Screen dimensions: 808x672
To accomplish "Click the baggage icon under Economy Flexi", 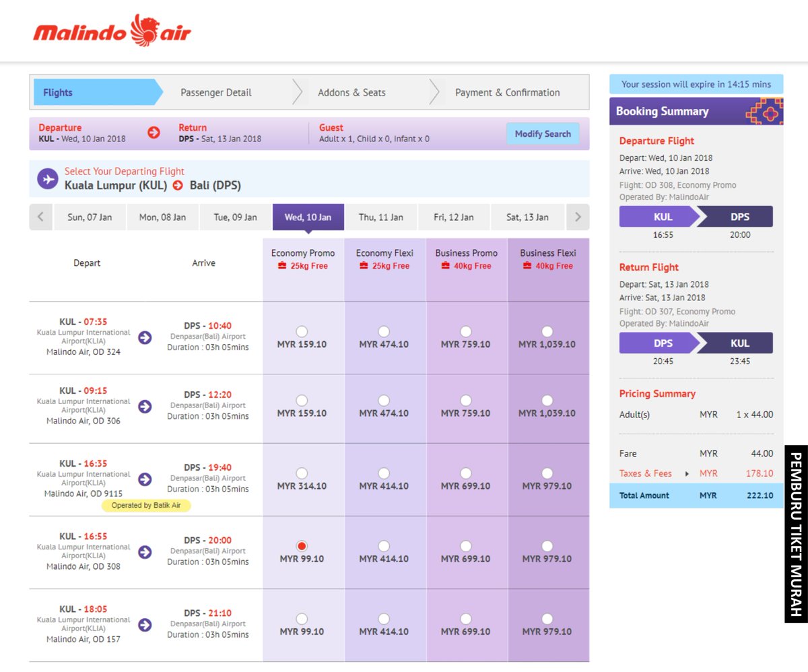I will (x=364, y=266).
